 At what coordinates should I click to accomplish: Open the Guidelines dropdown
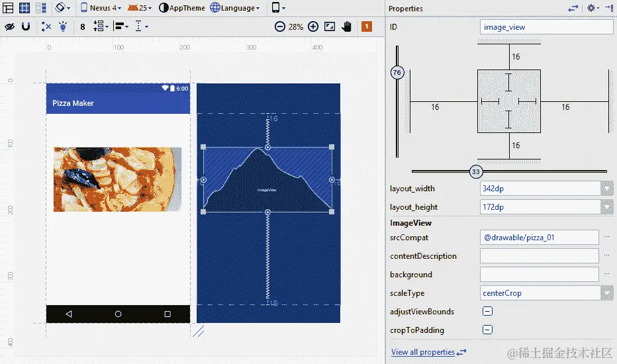(x=142, y=26)
